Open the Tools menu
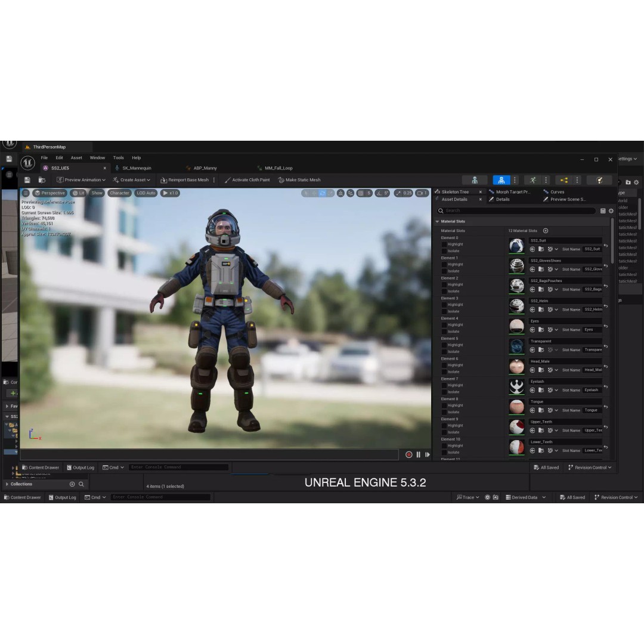 (x=118, y=157)
